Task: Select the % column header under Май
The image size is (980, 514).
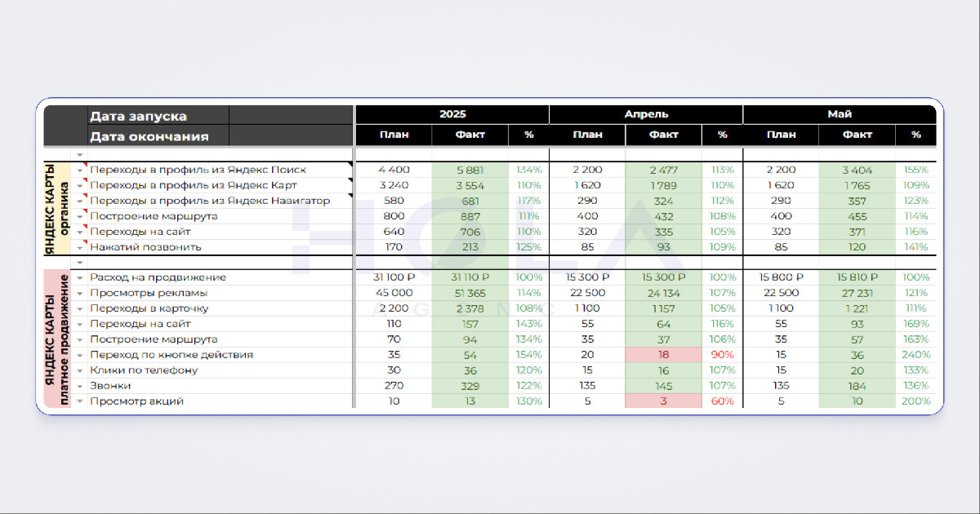Action: 915,135
